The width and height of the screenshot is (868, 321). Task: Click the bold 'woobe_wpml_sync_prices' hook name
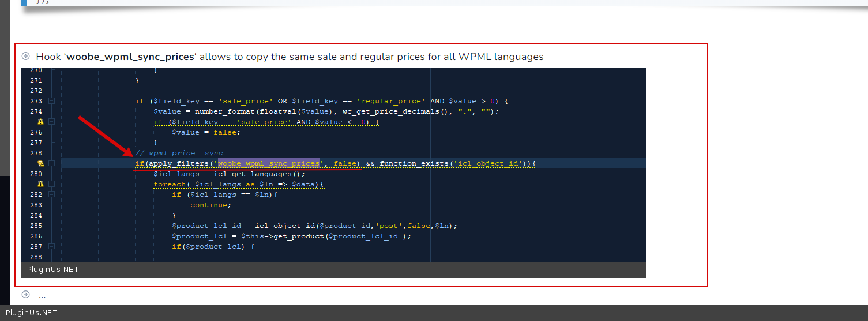click(130, 57)
